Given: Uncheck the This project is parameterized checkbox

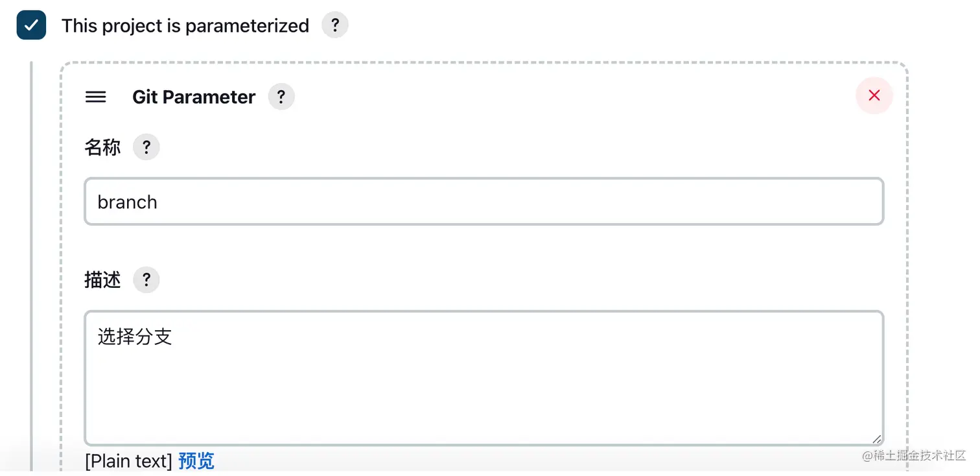Looking at the screenshot, I should pyautogui.click(x=31, y=25).
